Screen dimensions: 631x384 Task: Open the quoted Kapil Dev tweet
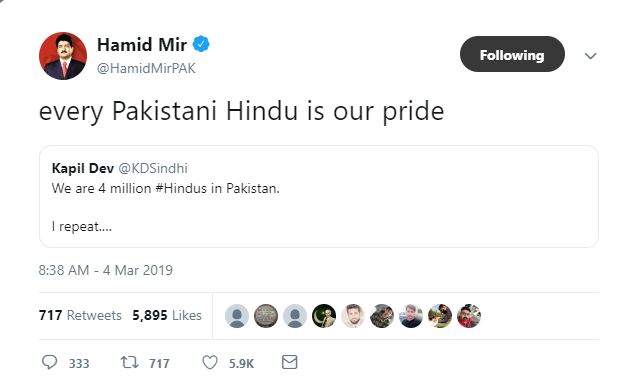(319, 196)
